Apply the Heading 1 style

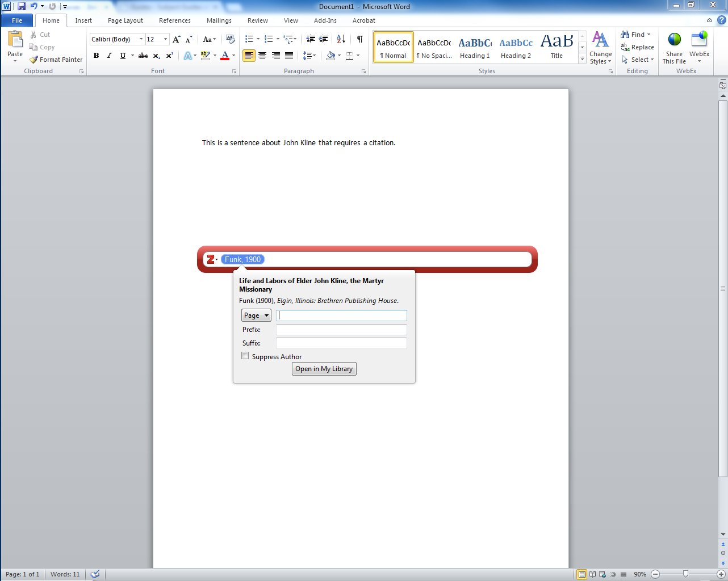[475, 47]
